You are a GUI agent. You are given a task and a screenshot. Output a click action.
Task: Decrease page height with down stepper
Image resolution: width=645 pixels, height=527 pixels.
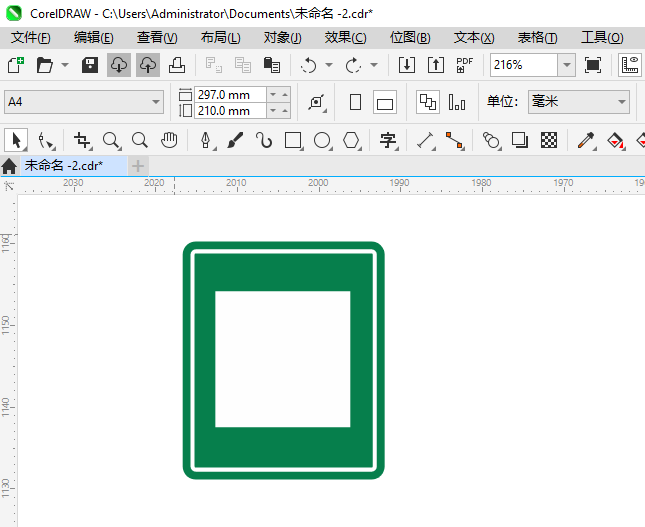[273, 111]
